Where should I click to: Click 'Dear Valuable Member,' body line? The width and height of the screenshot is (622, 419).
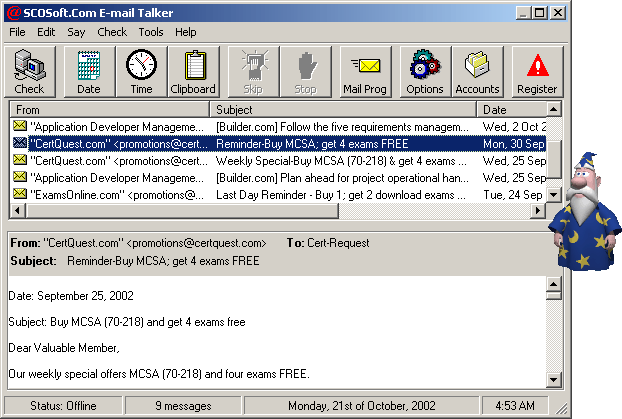tap(64, 348)
